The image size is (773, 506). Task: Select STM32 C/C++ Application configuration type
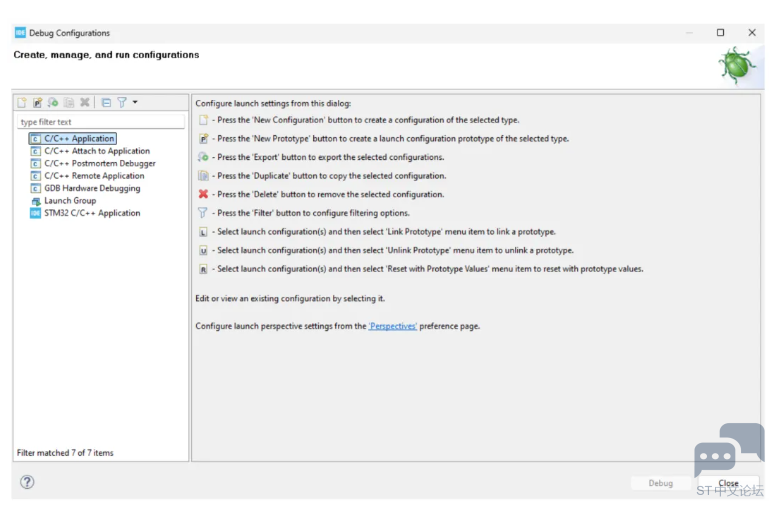(x=92, y=213)
